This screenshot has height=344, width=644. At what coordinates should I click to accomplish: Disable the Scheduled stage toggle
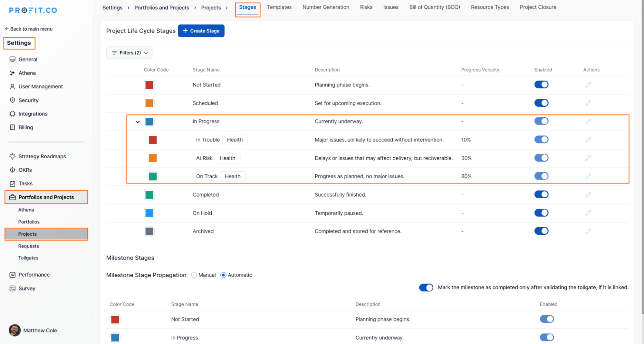(x=541, y=103)
